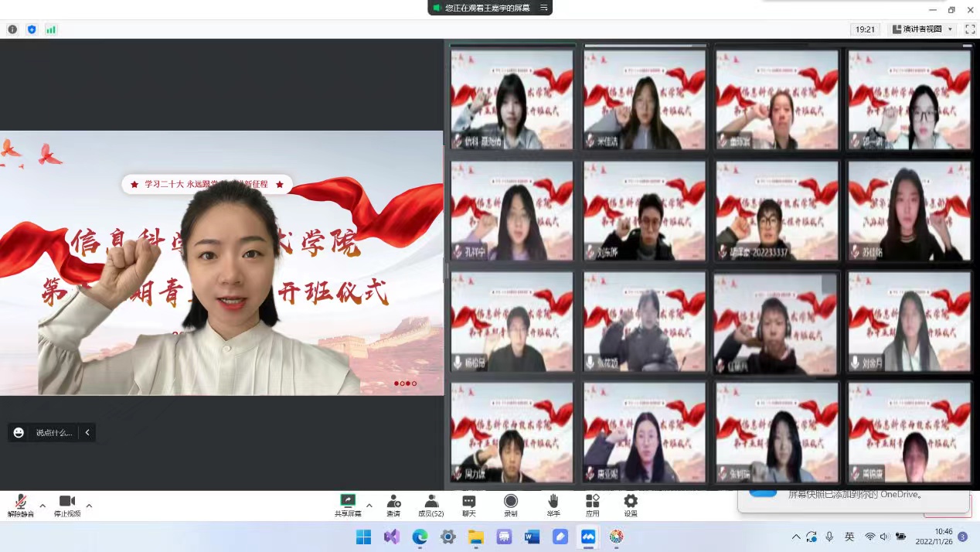Expand audio options arrow beside microphone
The height and width of the screenshot is (552, 980).
43,506
